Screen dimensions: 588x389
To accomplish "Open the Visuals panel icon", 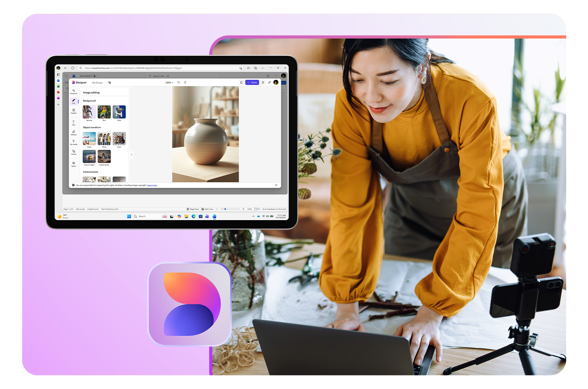I will [73, 152].
